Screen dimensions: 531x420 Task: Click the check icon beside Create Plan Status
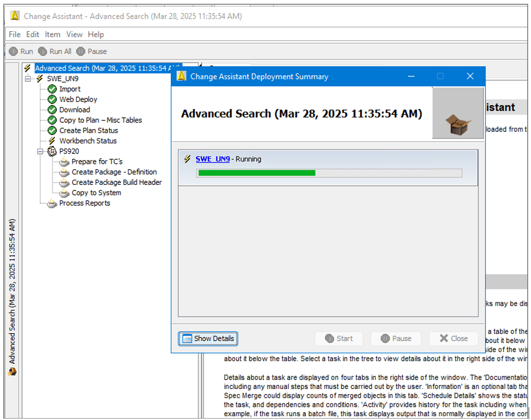pos(52,130)
